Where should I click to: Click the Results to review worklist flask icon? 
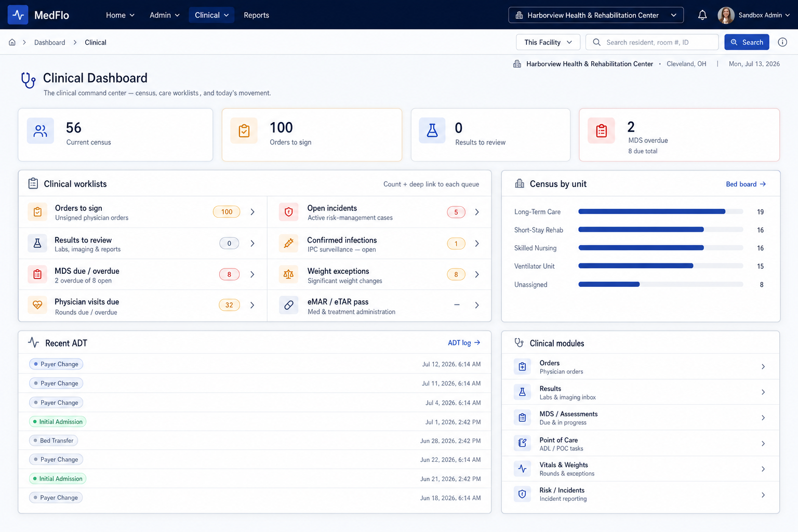(x=37, y=243)
